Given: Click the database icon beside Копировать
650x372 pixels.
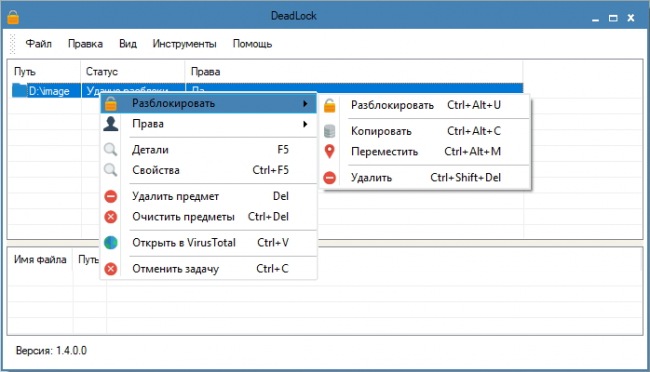Looking at the screenshot, I should click(330, 131).
